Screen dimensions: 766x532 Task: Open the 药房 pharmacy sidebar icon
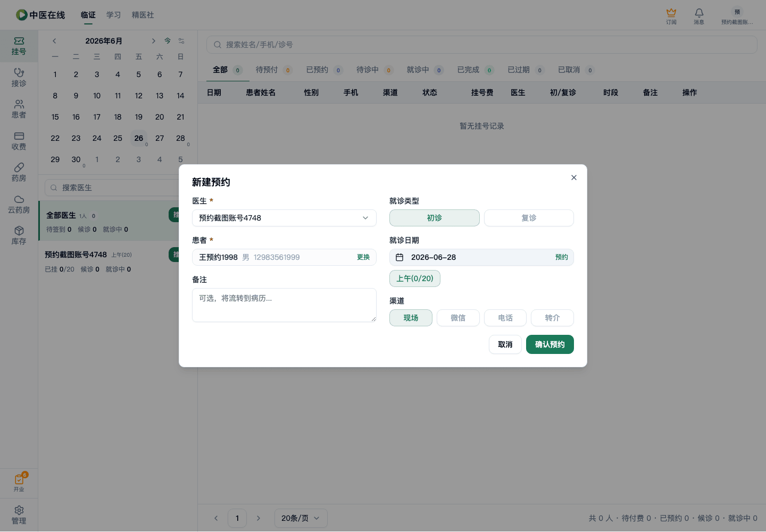click(x=19, y=173)
